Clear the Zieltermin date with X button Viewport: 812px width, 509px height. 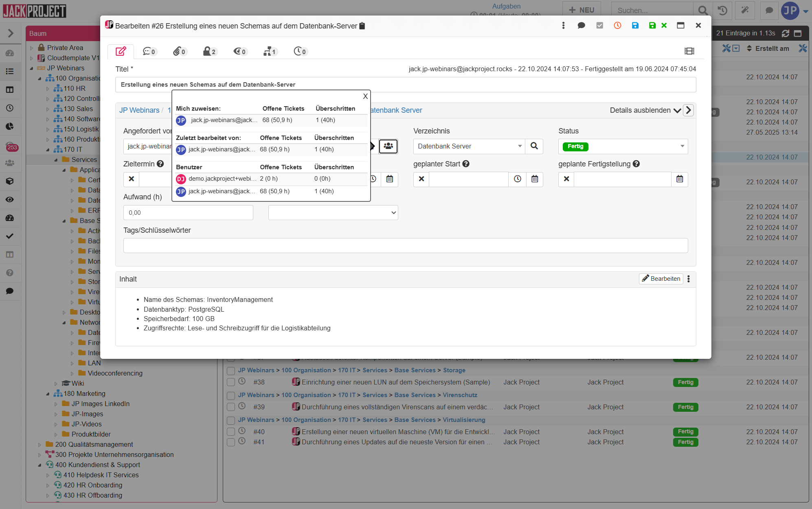click(x=131, y=179)
